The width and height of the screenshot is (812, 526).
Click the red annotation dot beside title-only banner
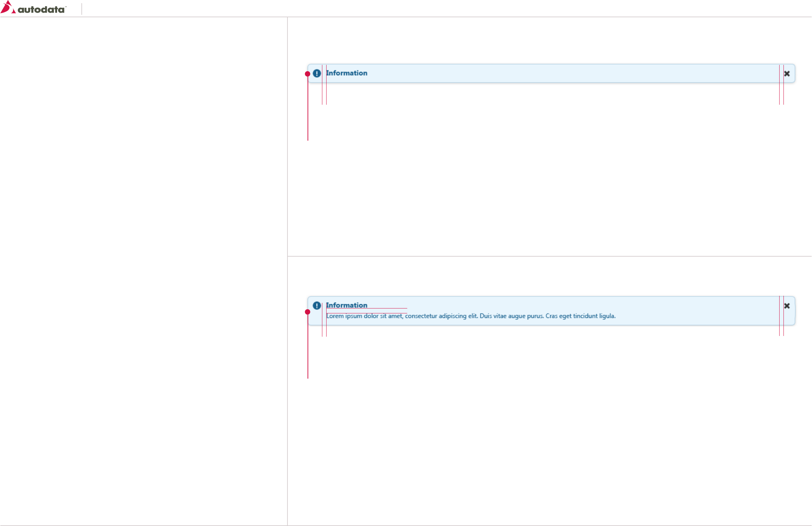pos(308,74)
